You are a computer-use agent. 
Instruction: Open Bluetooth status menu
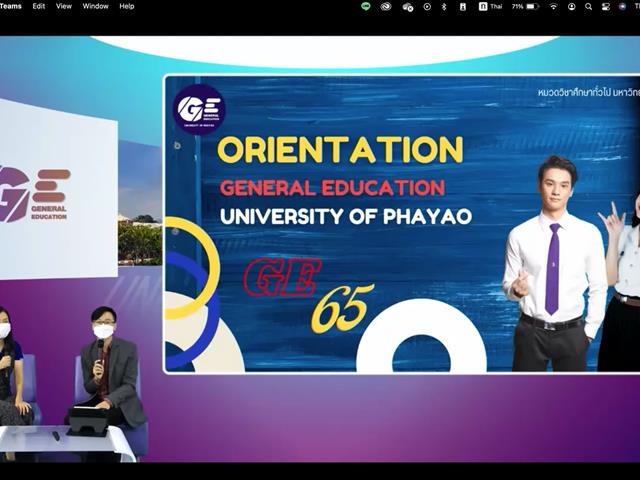444,7
